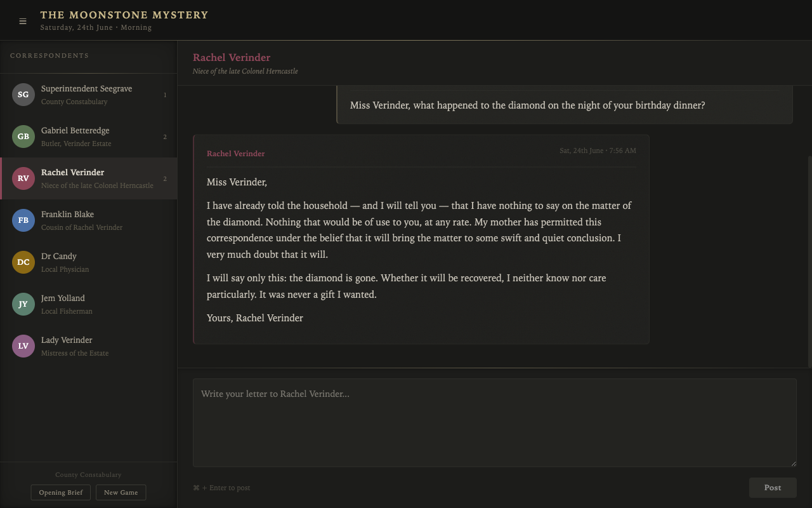Post the letter to Rachel Verinder

coord(772,488)
